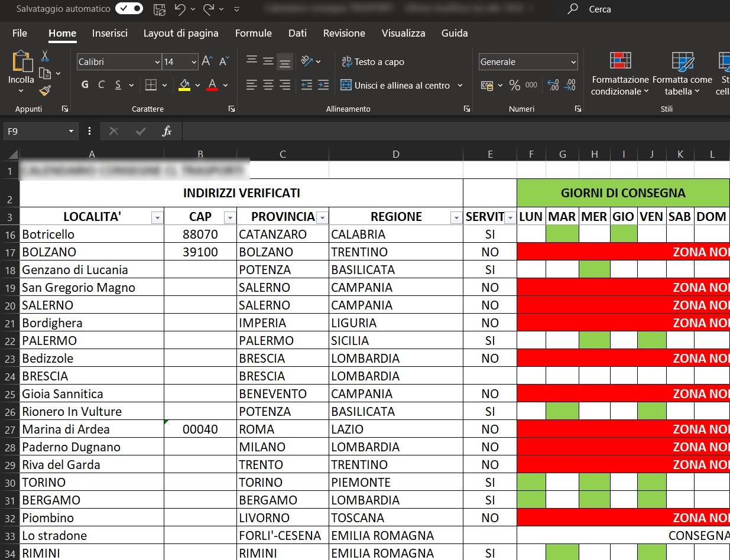
Task: Toggle Testo a capo wrap text
Action: (373, 61)
